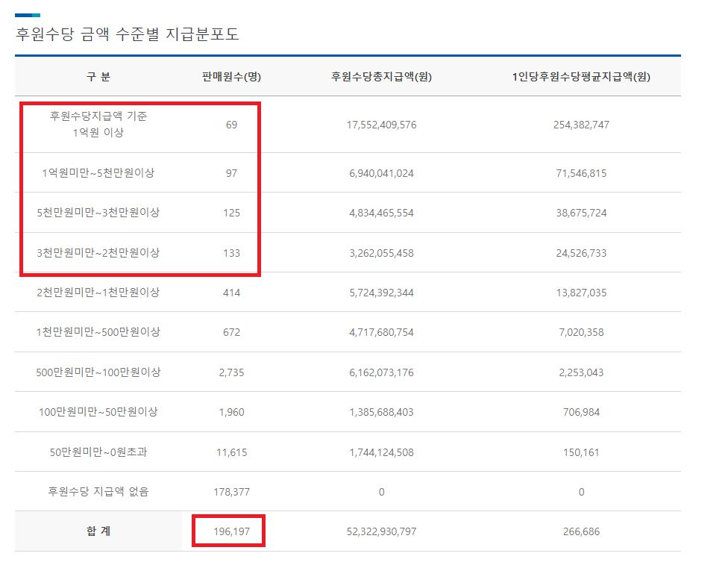The image size is (728, 565).
Task: Click row label 100만원미만~50만원이상
Action: 98,412
